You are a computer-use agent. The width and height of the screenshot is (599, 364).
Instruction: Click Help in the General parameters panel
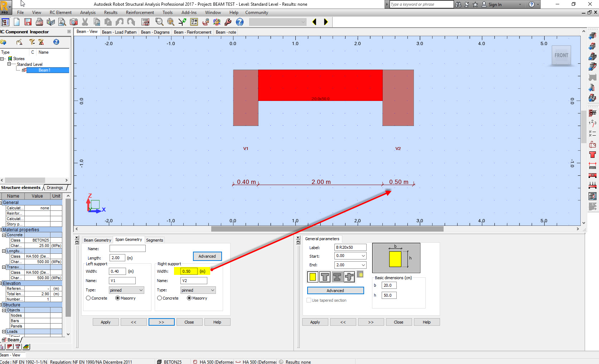point(427,322)
